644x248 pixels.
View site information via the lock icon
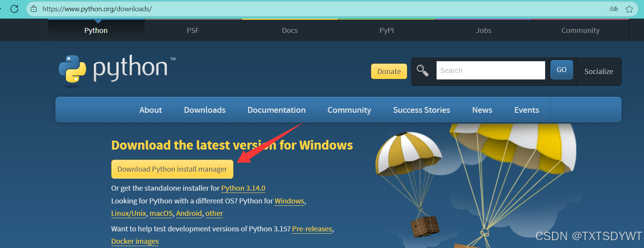[34, 9]
